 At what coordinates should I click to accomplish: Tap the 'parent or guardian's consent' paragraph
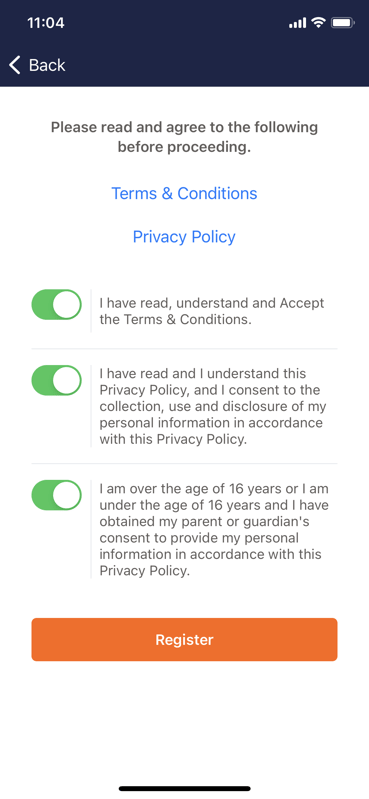point(214,530)
